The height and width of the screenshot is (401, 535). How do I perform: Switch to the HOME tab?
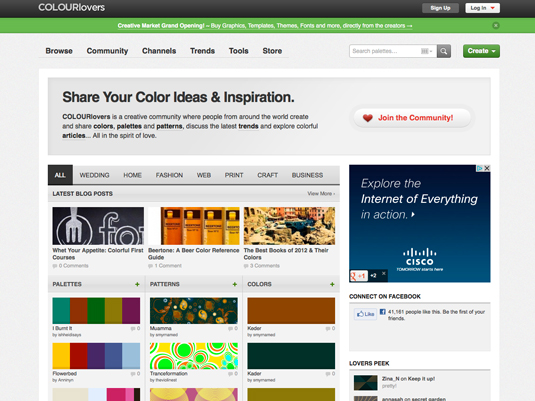click(132, 175)
